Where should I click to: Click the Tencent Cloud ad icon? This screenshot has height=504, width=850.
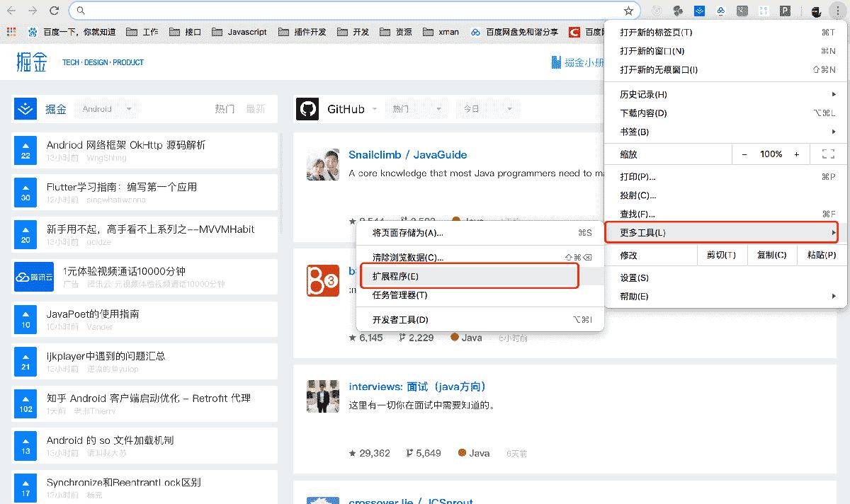click(34, 277)
